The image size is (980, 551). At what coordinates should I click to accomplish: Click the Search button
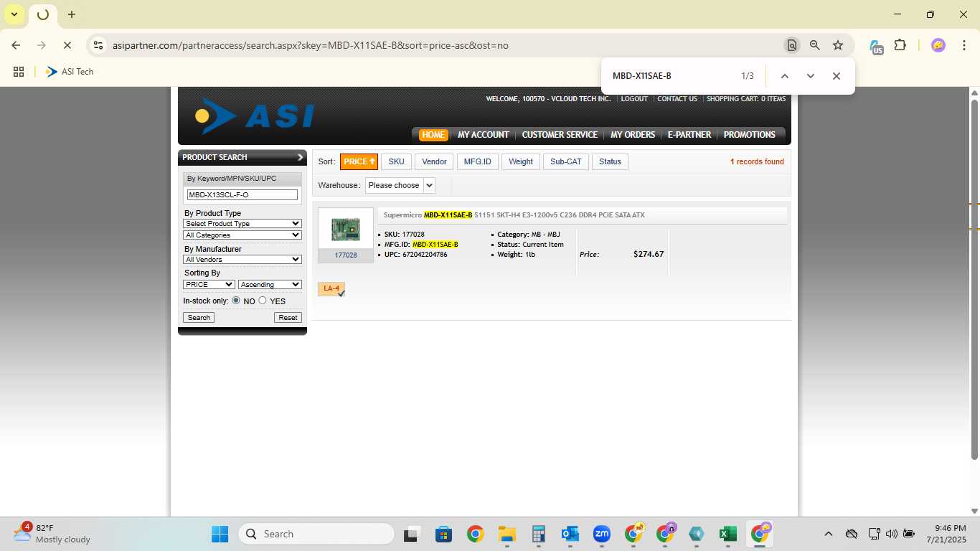click(x=199, y=318)
